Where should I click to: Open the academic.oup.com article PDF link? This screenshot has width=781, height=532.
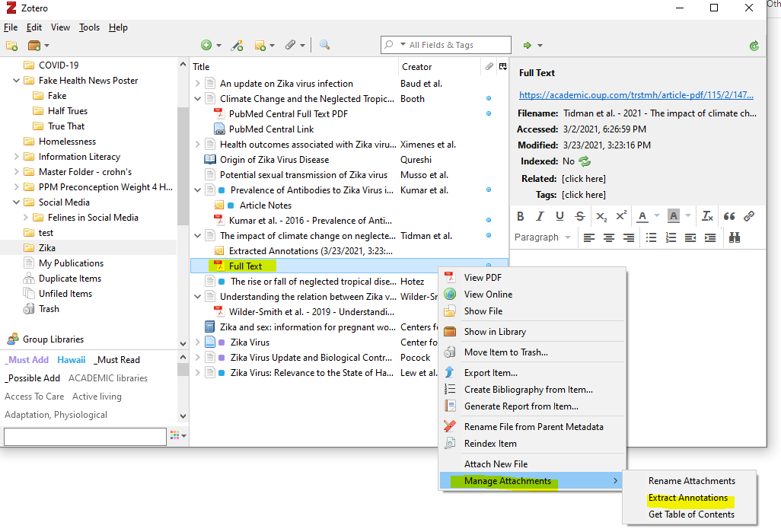[636, 94]
